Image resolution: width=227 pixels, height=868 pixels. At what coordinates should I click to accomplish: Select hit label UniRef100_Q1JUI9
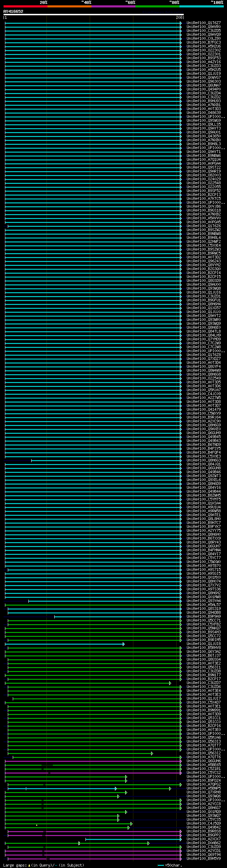point(204,73)
